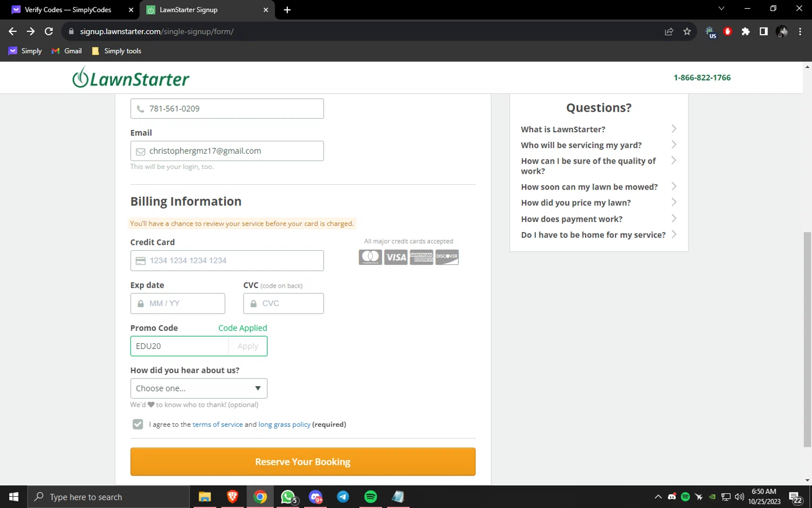Open File Explorer from the taskbar
Viewport: 812px width, 508px height.
pos(205,497)
